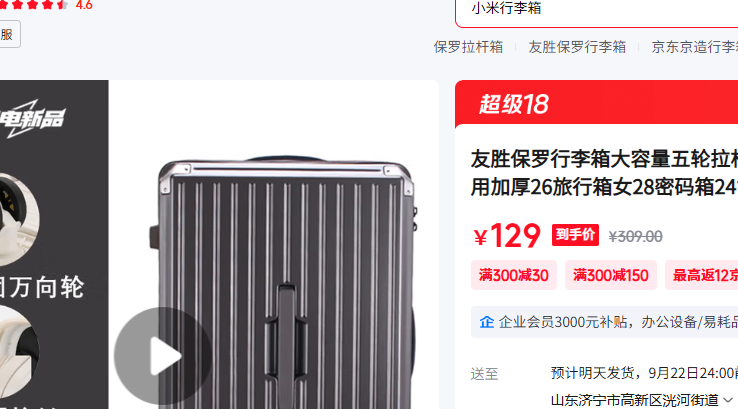Click the 万向轮 wheel thumbnail image
Viewport: 738px width, 409px height.
(x=19, y=220)
